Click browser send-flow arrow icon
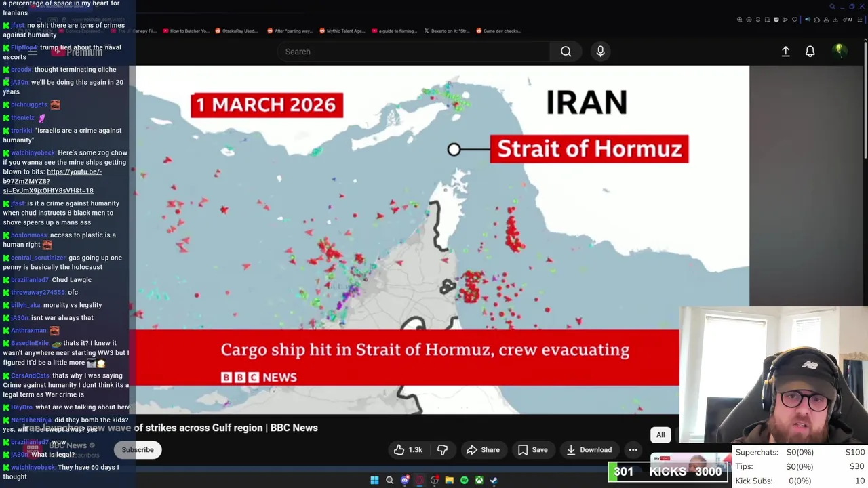 coord(785,20)
